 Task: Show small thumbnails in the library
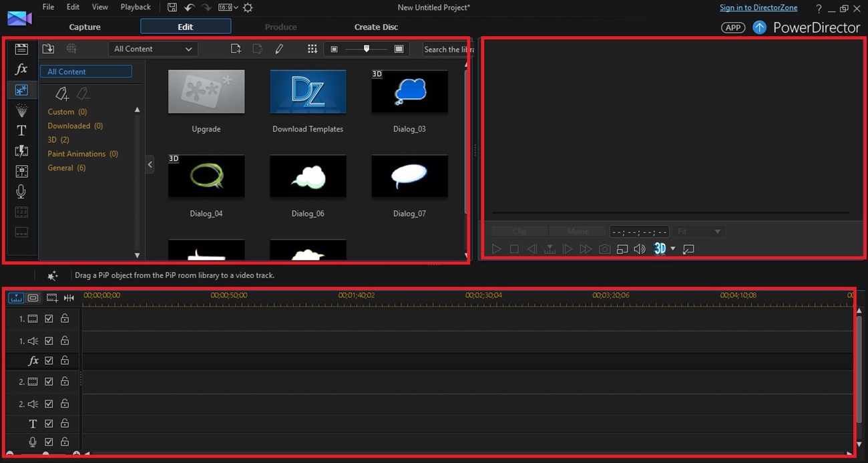pyautogui.click(x=335, y=49)
